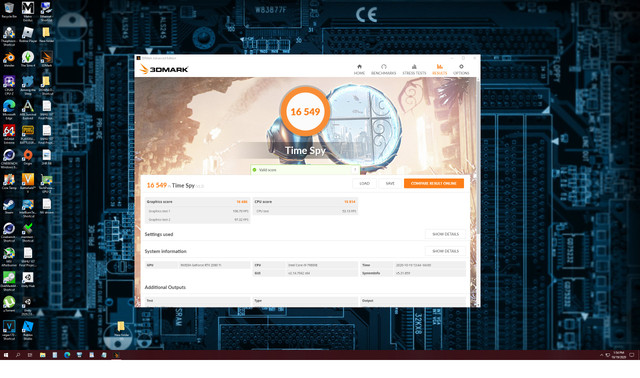Open the Home tab in 3DMark

click(x=359, y=69)
